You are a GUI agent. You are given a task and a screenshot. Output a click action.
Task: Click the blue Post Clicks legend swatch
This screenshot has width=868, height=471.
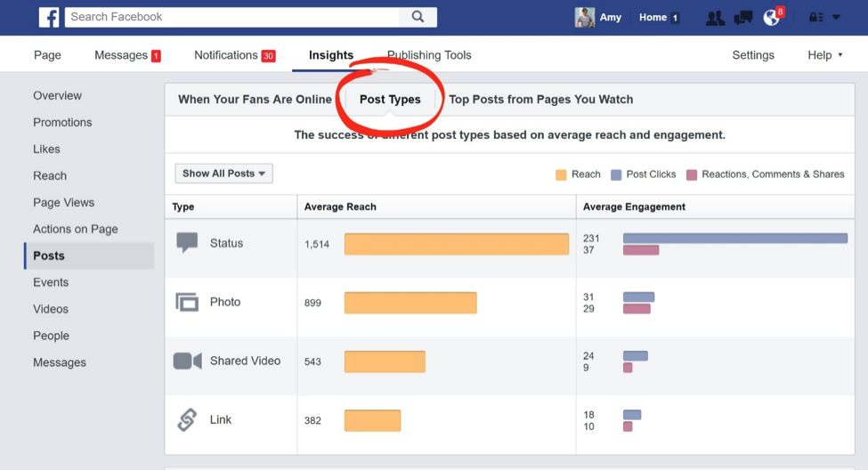click(615, 175)
